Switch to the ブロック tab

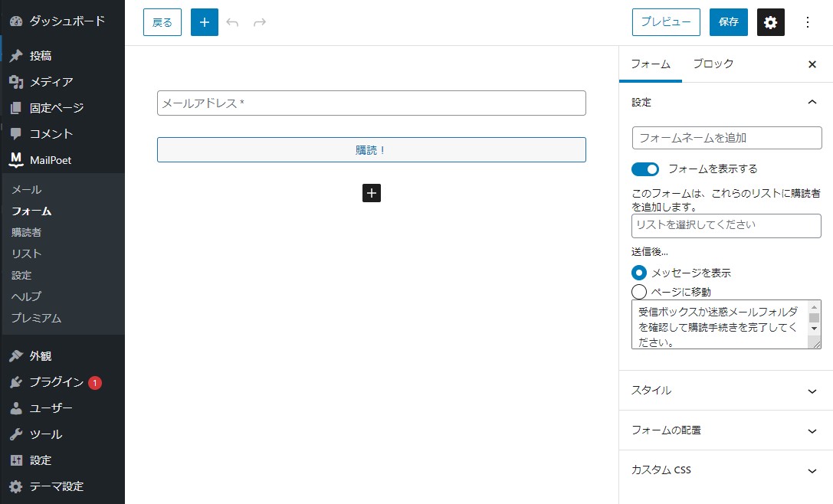713,64
